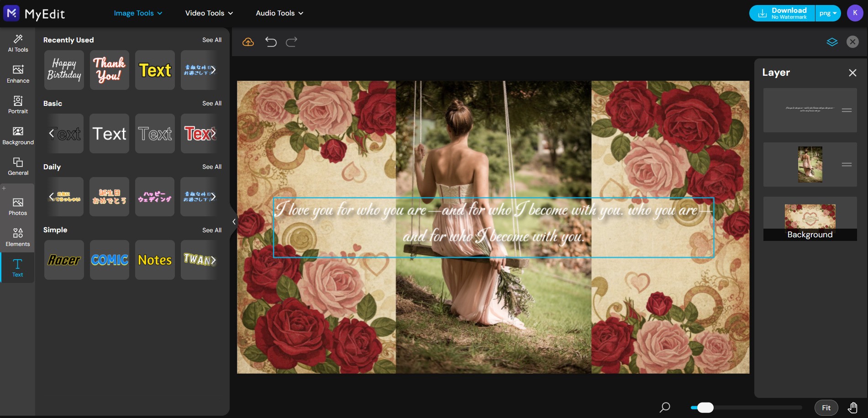868x418 pixels.
Task: Open the Audio Tools menu
Action: (x=279, y=13)
